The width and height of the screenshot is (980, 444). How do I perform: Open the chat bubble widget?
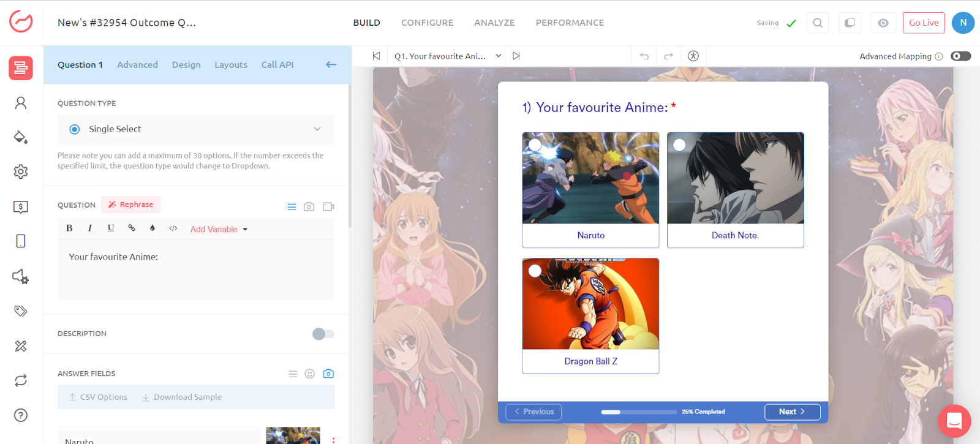954,421
